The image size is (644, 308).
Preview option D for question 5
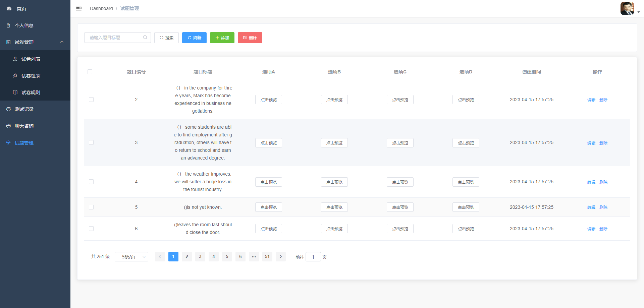(466, 207)
